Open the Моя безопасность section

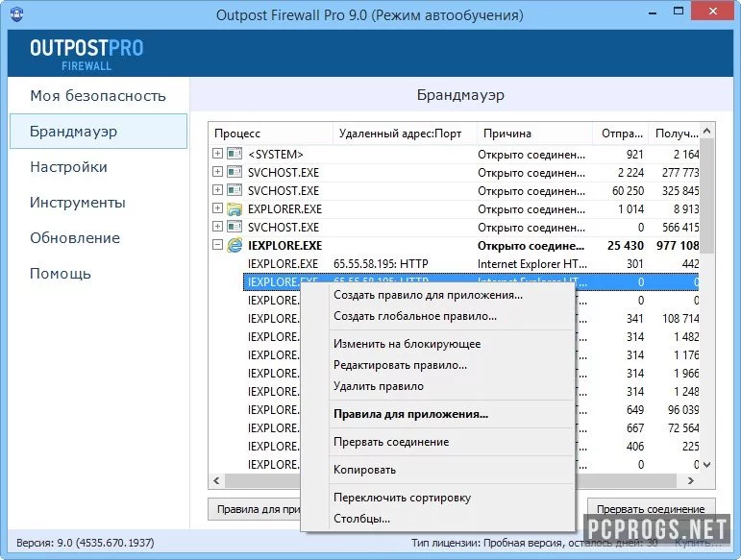click(98, 96)
